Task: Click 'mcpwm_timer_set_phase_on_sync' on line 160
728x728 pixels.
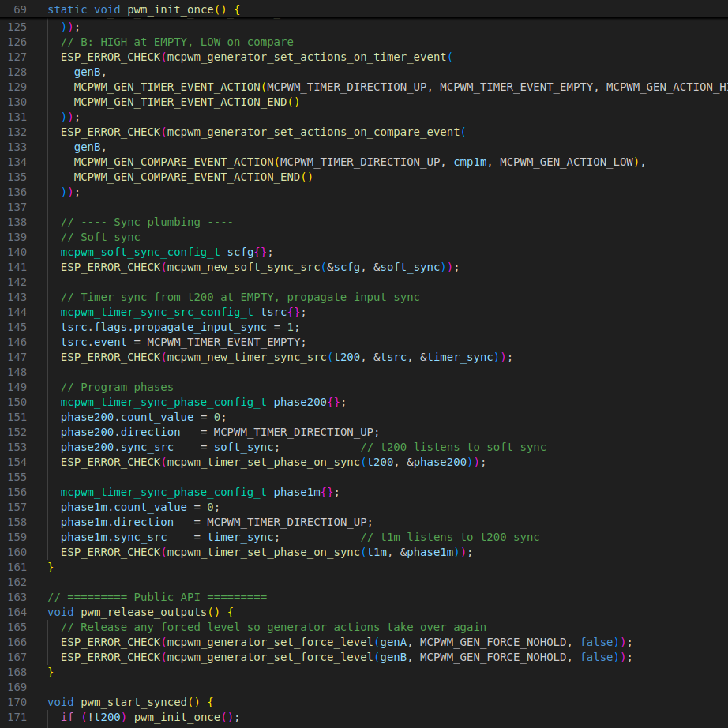Action: point(263,552)
